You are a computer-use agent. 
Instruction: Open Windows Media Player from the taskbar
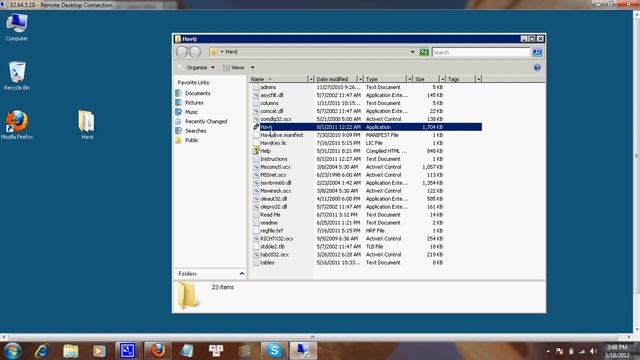[99, 351]
